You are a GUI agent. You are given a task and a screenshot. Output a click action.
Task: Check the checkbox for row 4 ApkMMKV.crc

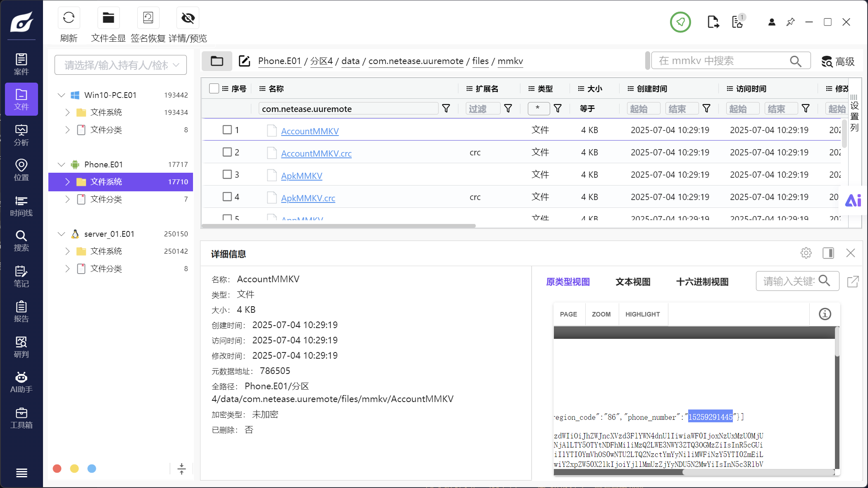click(227, 197)
